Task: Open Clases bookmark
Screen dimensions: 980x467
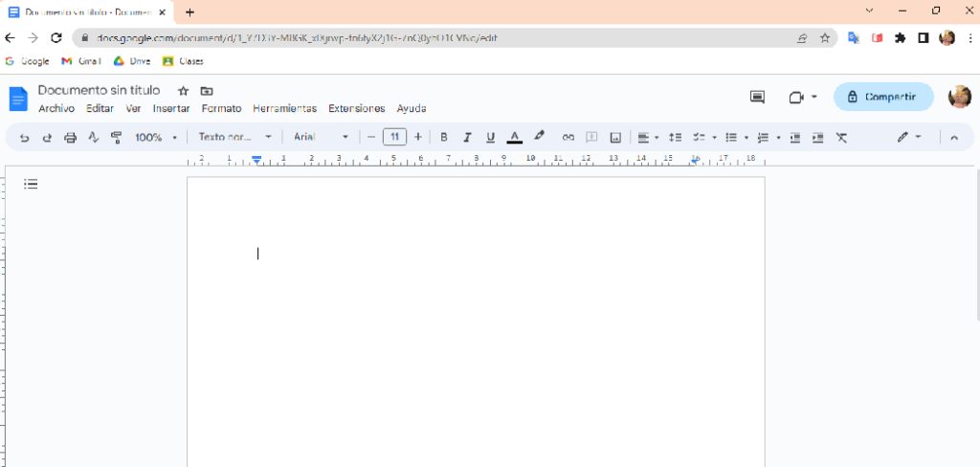Action: click(183, 61)
